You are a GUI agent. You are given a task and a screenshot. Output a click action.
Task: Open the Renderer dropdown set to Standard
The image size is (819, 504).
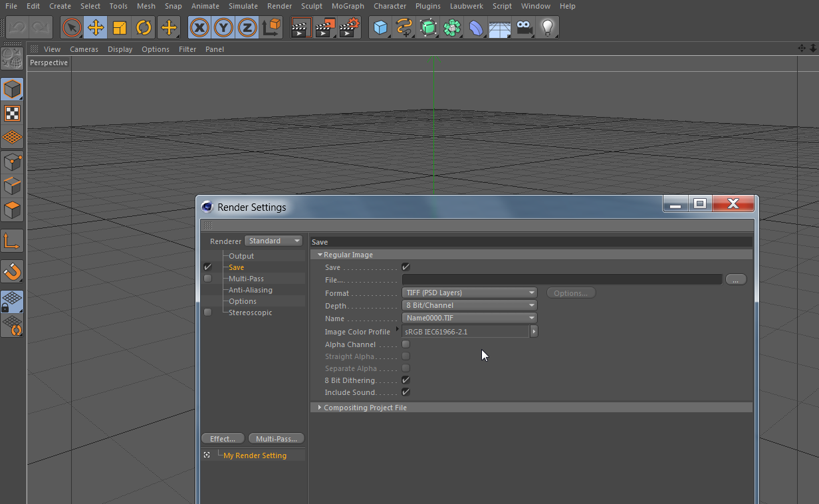coord(274,241)
